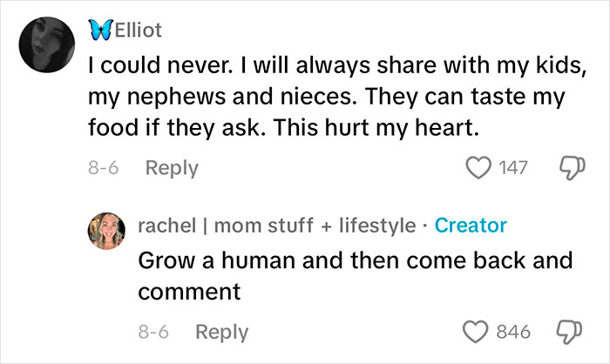Click the 147 like count
The height and width of the screenshot is (364, 610).
coord(512,167)
